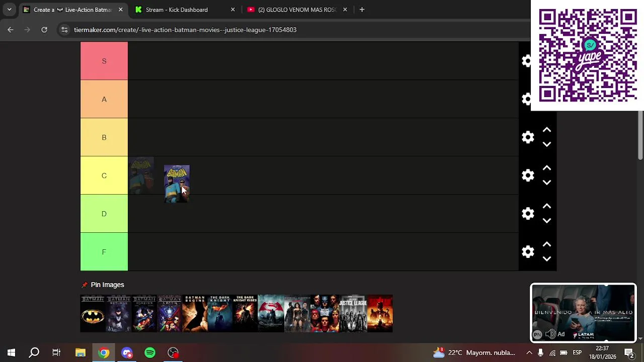
Task: Open settings gear for tier F
Action: pos(528,252)
